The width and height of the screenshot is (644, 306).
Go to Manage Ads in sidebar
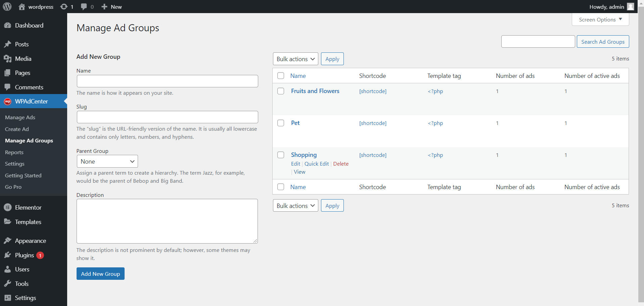[20, 117]
